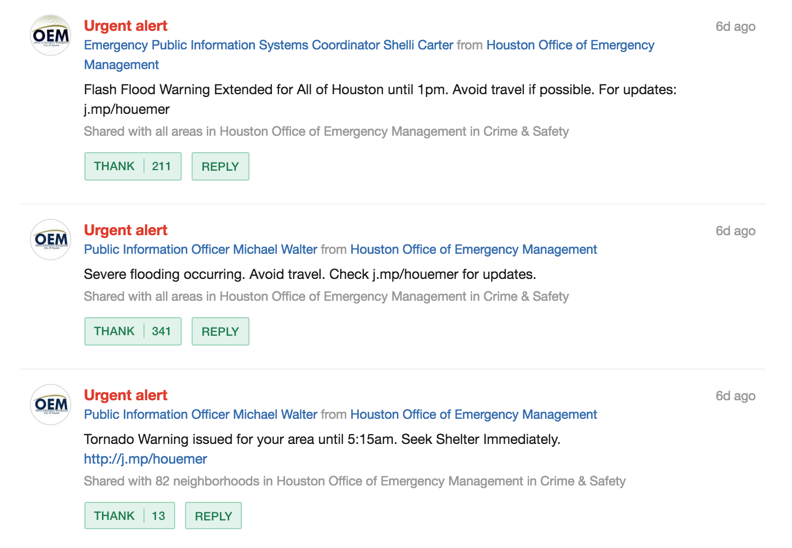This screenshot has height=548, width=792.
Task: Click the OEM avatar on the Tornado Warning alert
Action: pos(51,405)
